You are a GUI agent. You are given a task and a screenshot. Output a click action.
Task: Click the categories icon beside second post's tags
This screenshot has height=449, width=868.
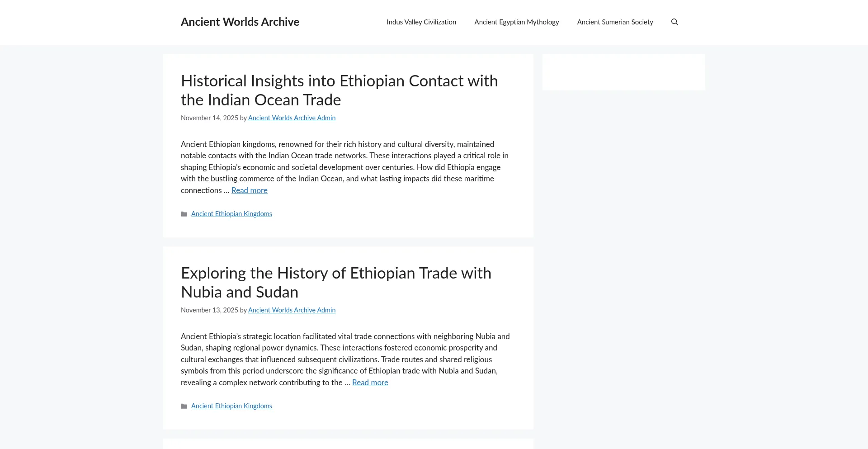point(184,406)
